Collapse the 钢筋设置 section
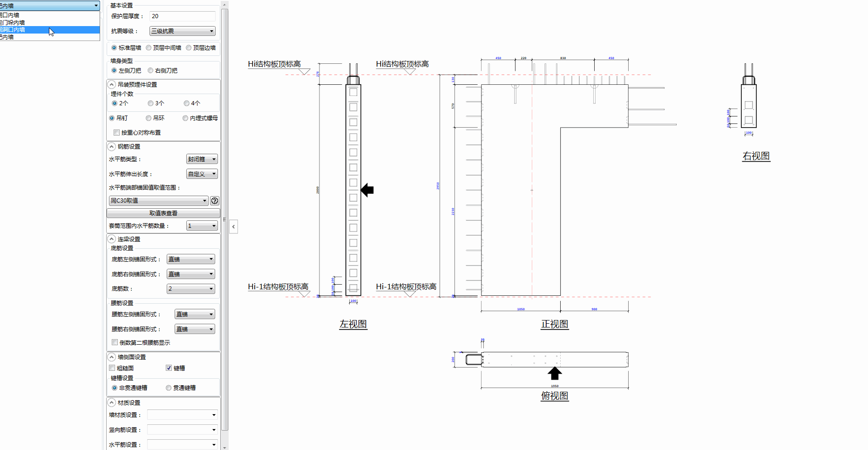 (x=112, y=147)
